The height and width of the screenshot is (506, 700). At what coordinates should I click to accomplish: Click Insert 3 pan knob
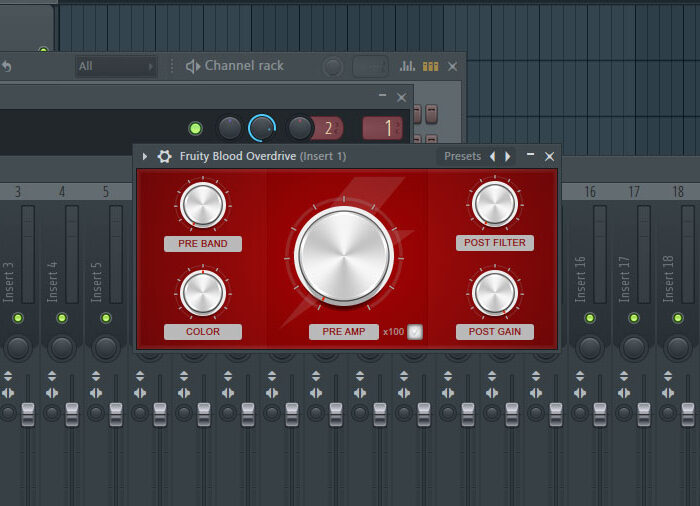tap(18, 348)
